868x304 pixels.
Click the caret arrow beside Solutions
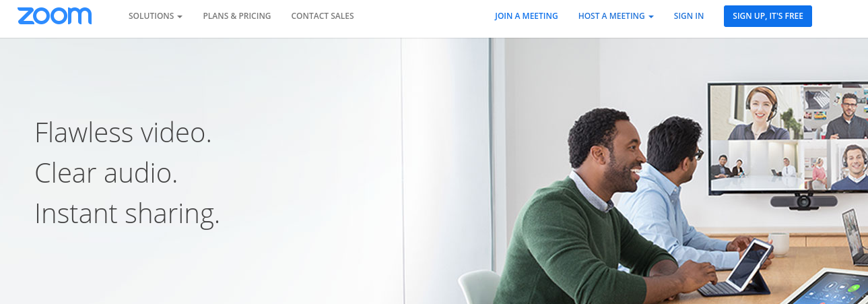click(x=180, y=17)
